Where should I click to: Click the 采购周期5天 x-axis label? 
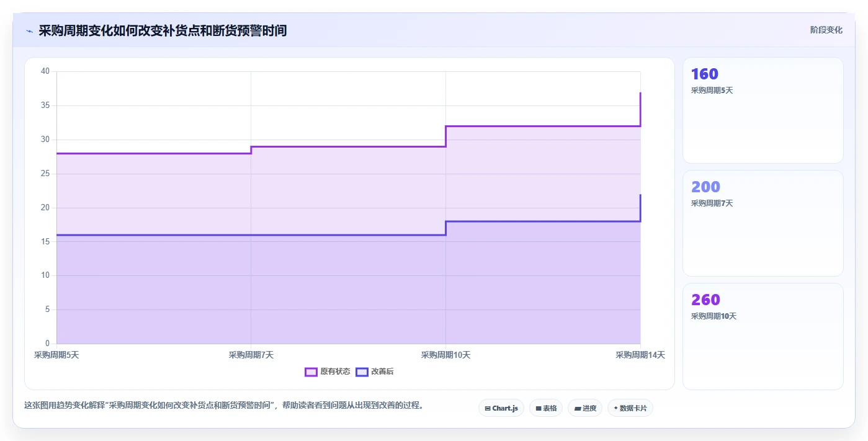pos(56,355)
